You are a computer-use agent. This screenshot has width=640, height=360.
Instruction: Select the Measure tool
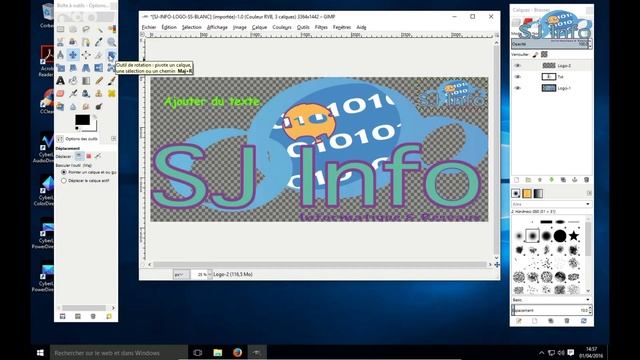click(x=60, y=55)
